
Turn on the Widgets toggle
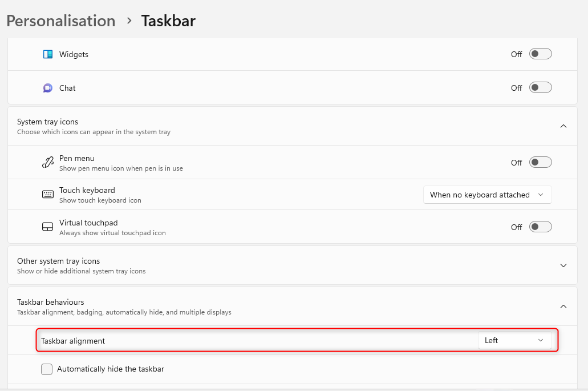[x=540, y=54]
